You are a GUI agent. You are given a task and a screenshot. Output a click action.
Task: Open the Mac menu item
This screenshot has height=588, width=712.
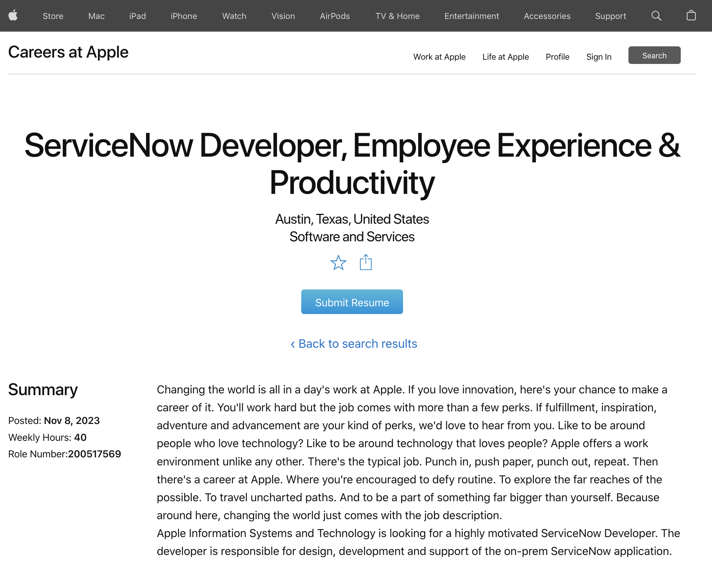point(96,16)
